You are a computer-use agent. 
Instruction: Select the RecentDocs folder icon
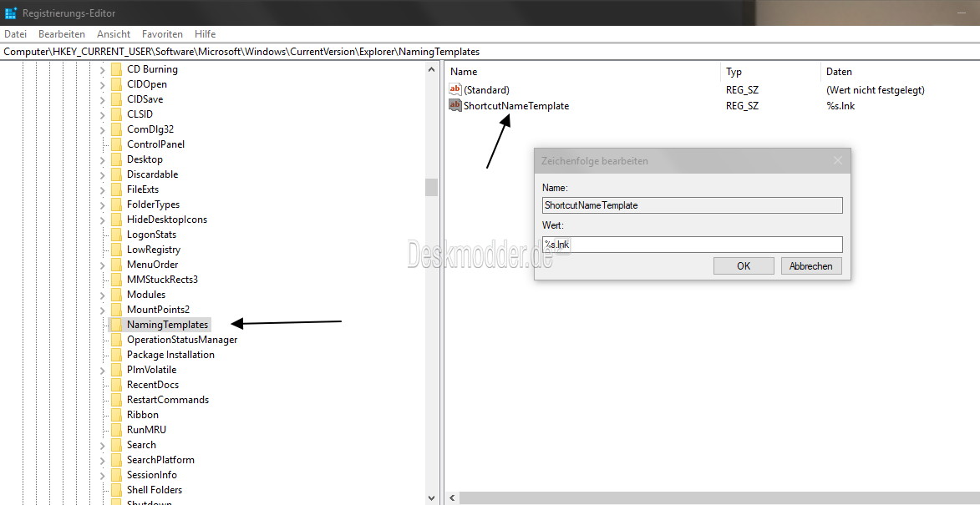coord(116,385)
